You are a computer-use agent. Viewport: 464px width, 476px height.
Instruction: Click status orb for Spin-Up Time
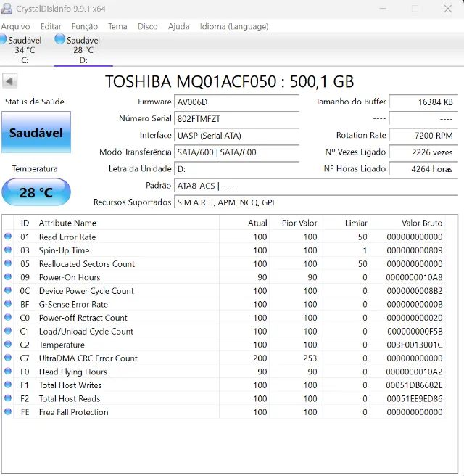pos(8,250)
